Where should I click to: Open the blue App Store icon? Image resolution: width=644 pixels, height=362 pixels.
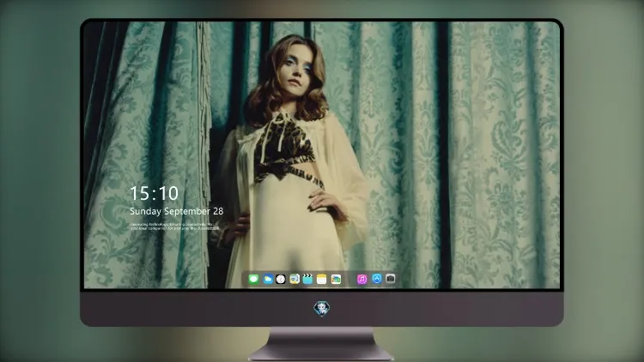tap(377, 279)
